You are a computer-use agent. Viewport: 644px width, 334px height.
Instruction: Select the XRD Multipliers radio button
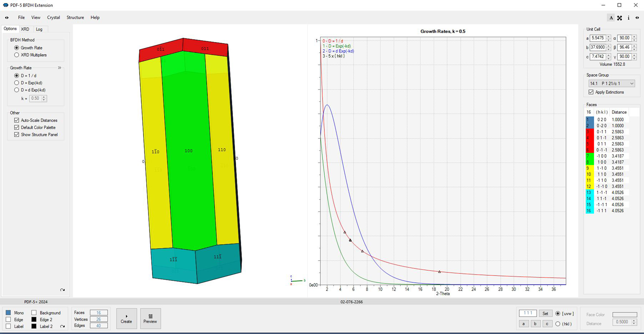(x=17, y=55)
